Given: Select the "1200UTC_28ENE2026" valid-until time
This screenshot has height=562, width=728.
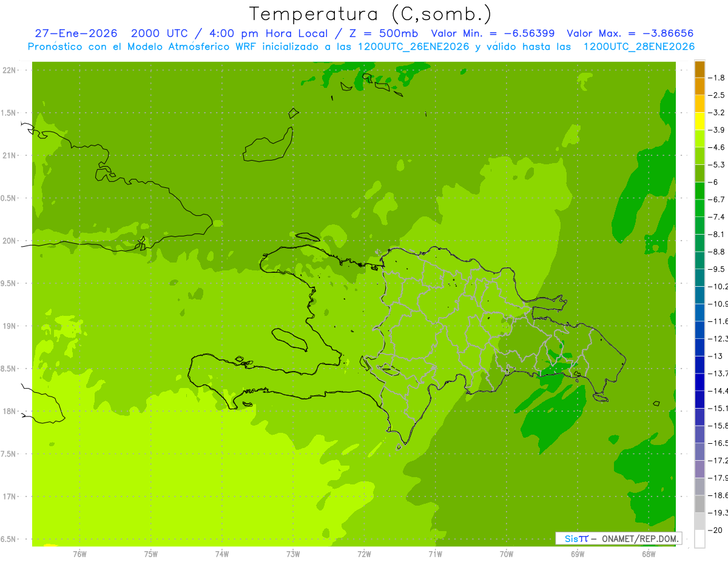Looking at the screenshot, I should (639, 47).
